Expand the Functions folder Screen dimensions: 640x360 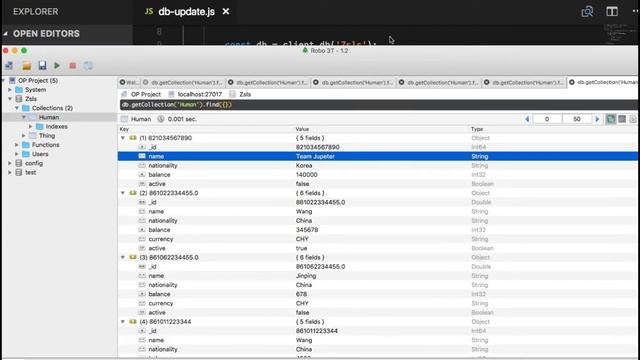pyautogui.click(x=17, y=145)
